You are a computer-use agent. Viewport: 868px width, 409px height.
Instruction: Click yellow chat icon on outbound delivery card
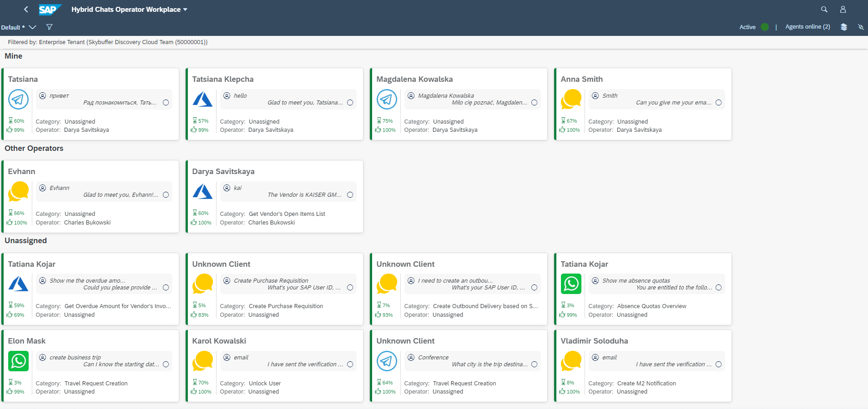click(x=387, y=284)
